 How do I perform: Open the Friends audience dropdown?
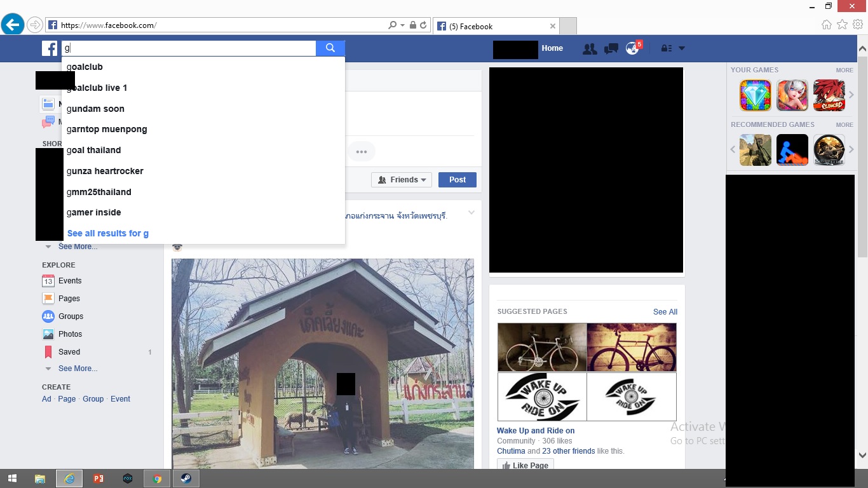tap(402, 180)
